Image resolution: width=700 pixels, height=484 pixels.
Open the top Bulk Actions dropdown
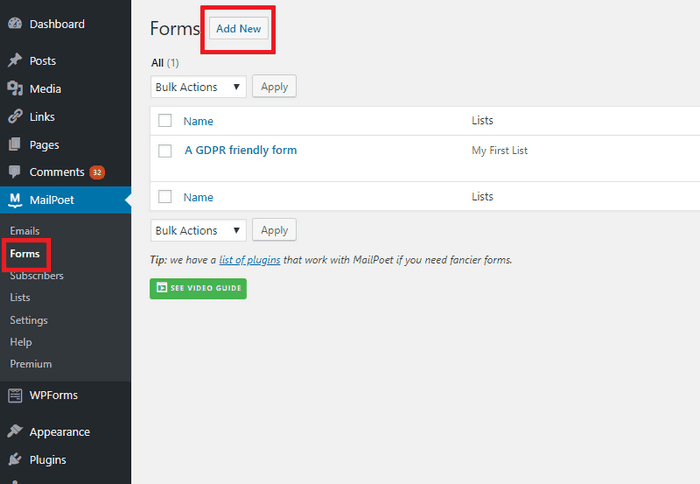pyautogui.click(x=198, y=87)
